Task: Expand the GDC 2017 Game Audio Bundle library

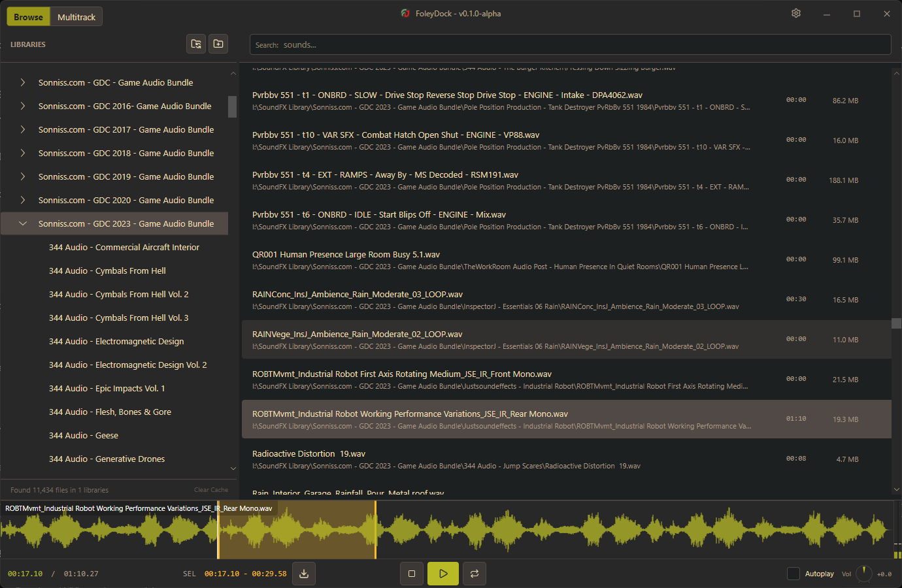Action: (23, 129)
